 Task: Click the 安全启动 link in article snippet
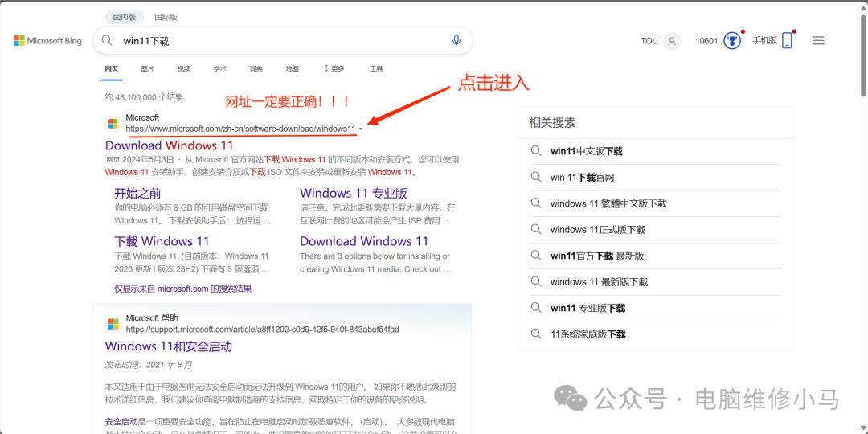pos(121,420)
